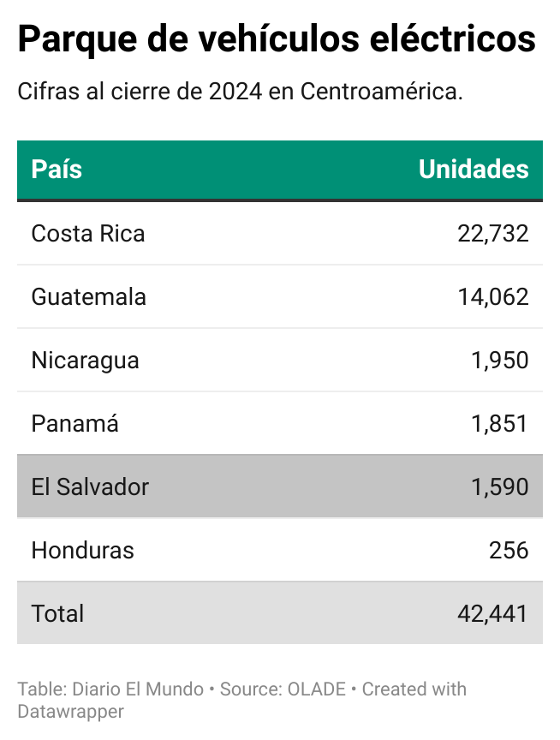Open the Datawrapper credit link
The height and width of the screenshot is (740, 560).
(71, 711)
